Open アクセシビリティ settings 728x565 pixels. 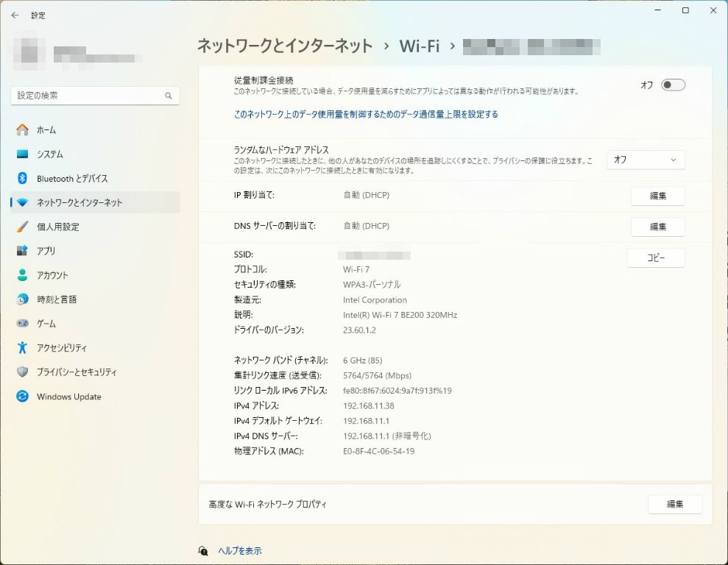[95, 347]
